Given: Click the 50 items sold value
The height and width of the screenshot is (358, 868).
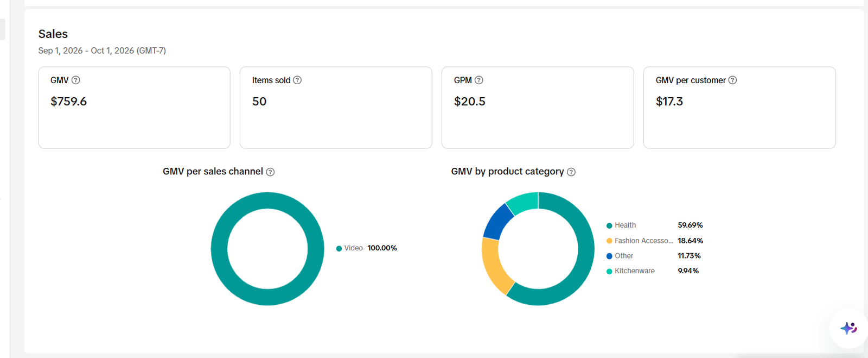Looking at the screenshot, I should click(x=259, y=102).
